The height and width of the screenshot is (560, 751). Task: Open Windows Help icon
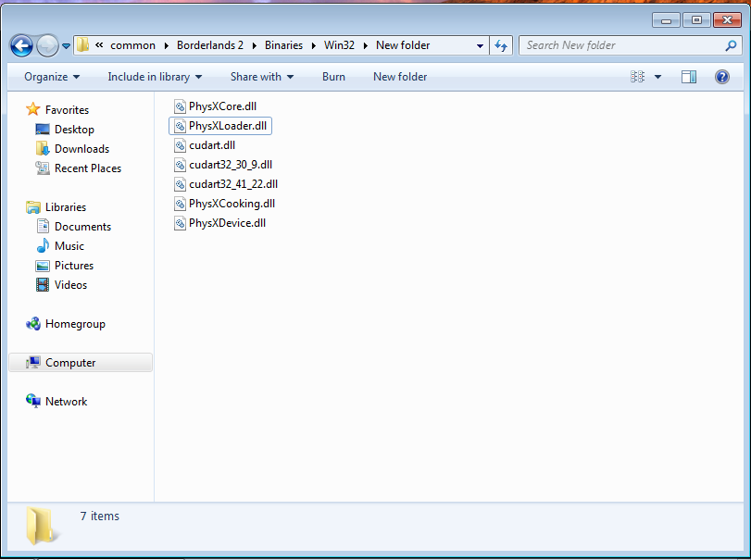coord(721,77)
